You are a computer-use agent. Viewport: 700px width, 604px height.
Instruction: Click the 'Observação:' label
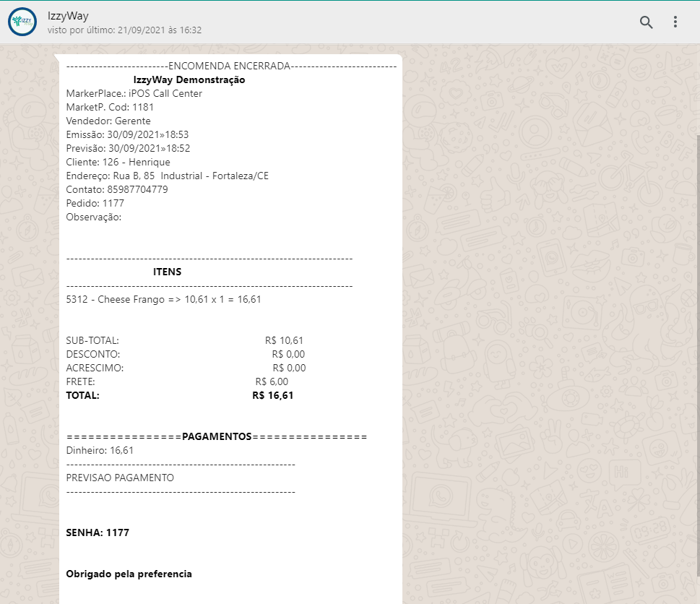coord(94,217)
